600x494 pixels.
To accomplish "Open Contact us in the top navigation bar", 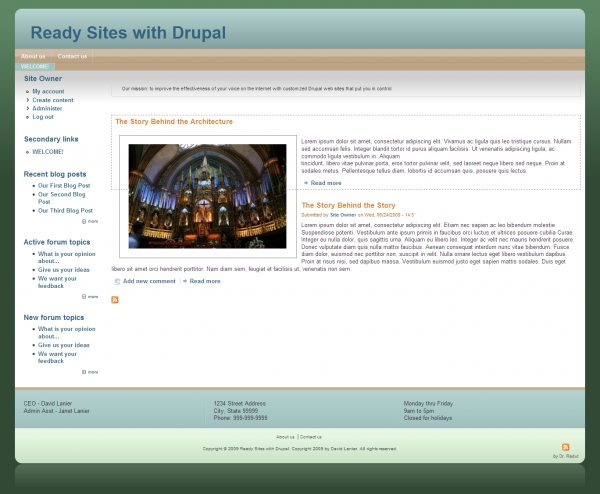I will (72, 56).
